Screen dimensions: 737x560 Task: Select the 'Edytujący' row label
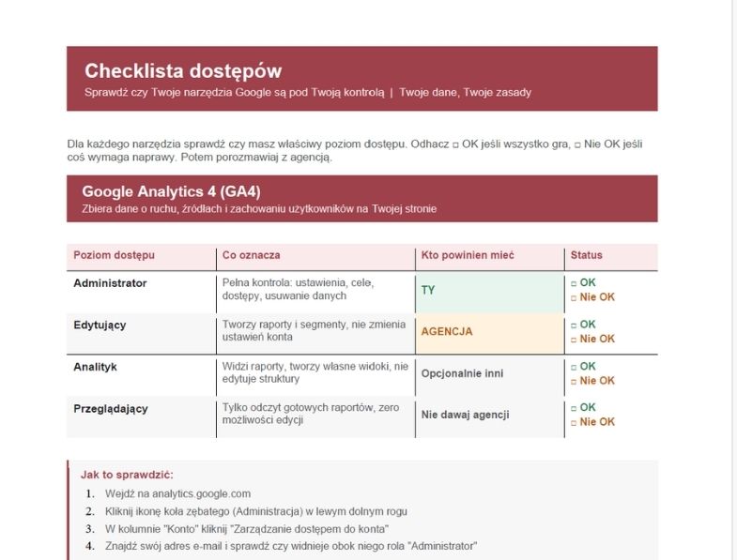(x=100, y=325)
